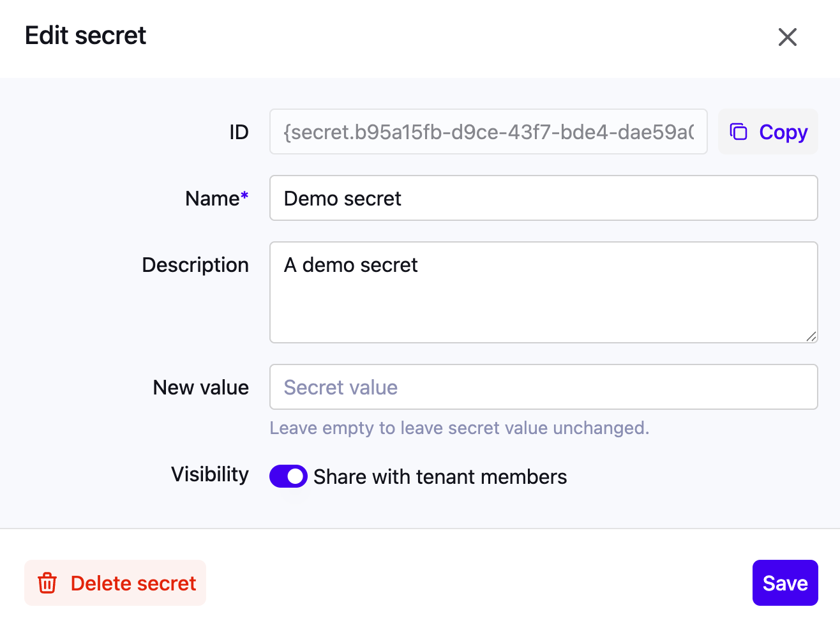Viewport: 840px width, 623px height.
Task: Click the 'Edit secret' dialog title
Action: 86,36
